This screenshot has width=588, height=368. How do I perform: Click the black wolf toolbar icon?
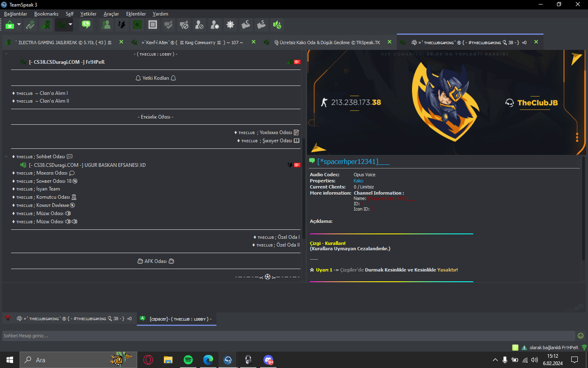point(122,25)
